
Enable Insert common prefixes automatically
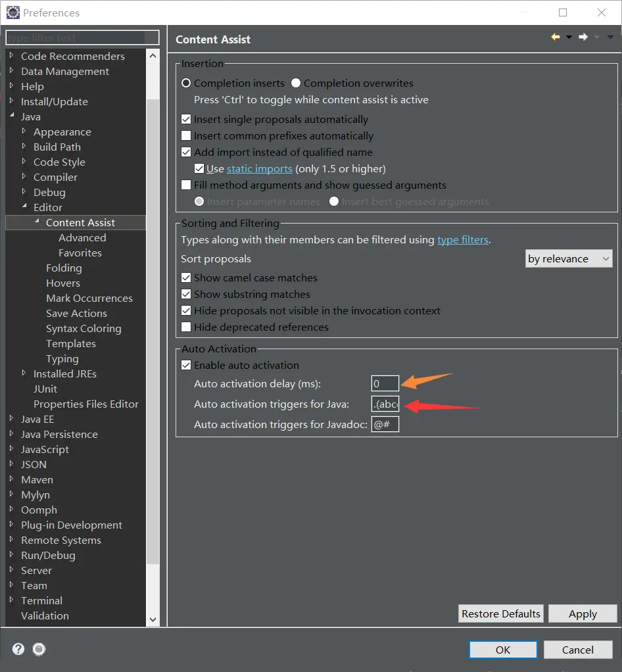(x=186, y=135)
